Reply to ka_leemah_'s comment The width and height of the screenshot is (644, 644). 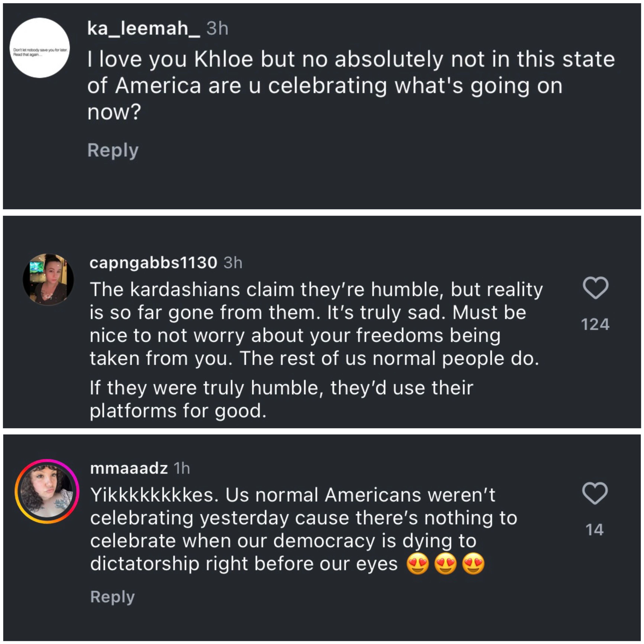[x=113, y=150]
